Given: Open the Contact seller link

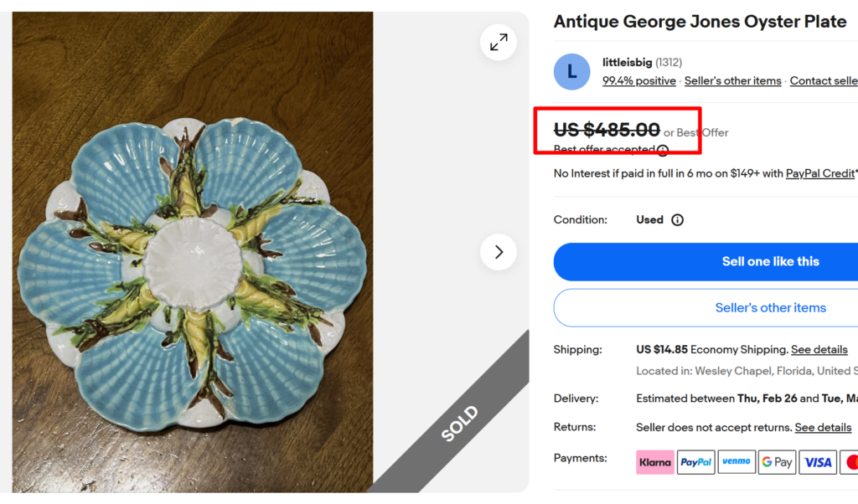Looking at the screenshot, I should coord(824,80).
